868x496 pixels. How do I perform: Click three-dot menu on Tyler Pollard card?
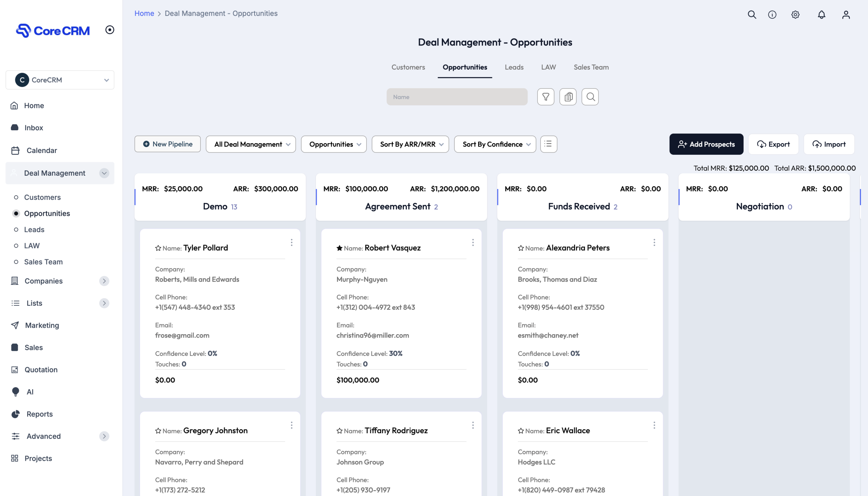[x=291, y=242]
